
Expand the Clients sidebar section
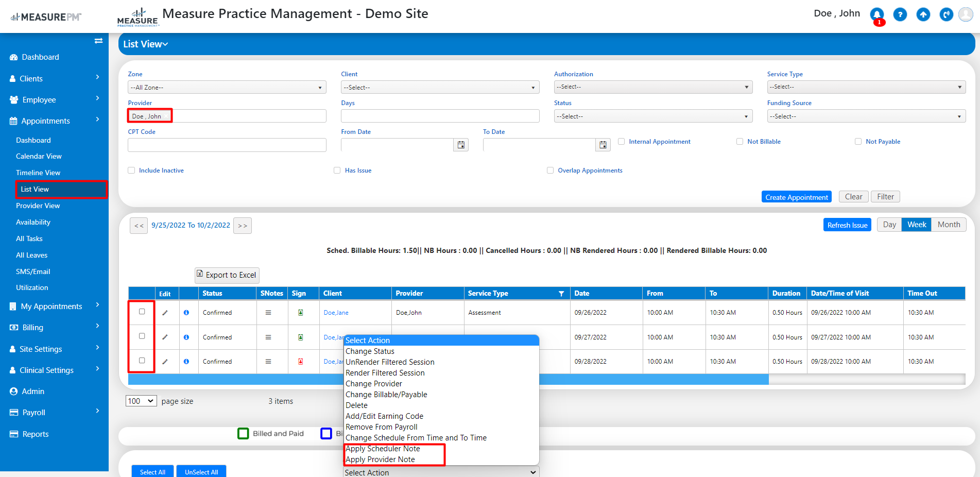point(55,79)
